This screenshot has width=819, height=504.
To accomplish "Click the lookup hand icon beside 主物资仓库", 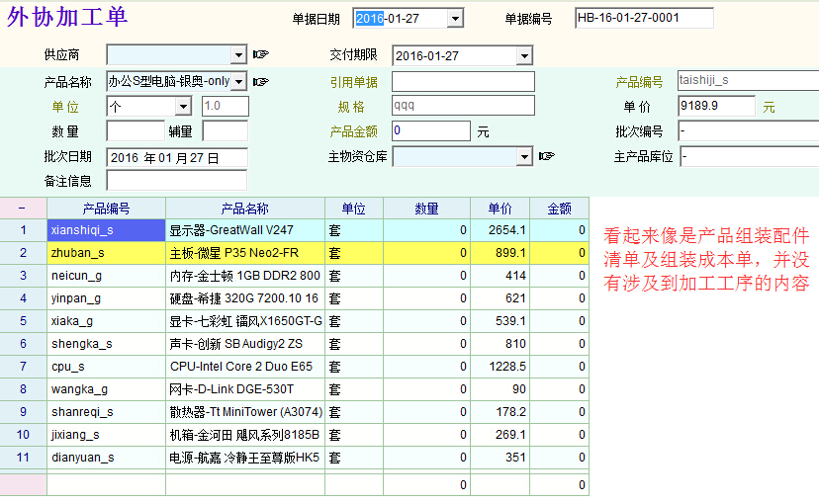I will tap(546, 156).
